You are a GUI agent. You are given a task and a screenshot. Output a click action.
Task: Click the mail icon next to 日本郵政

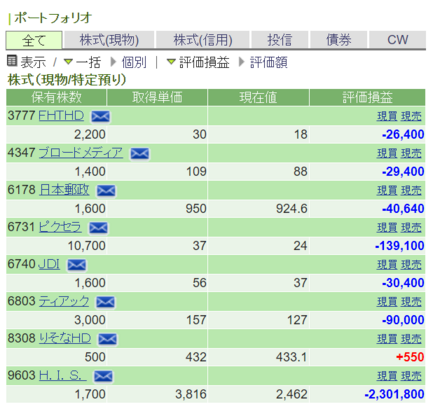pos(106,191)
